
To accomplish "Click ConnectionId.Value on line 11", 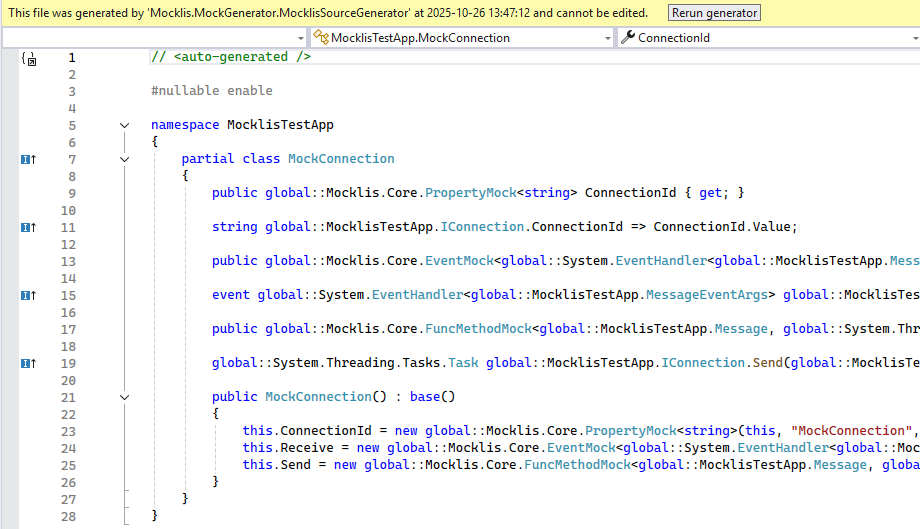I will (721, 226).
